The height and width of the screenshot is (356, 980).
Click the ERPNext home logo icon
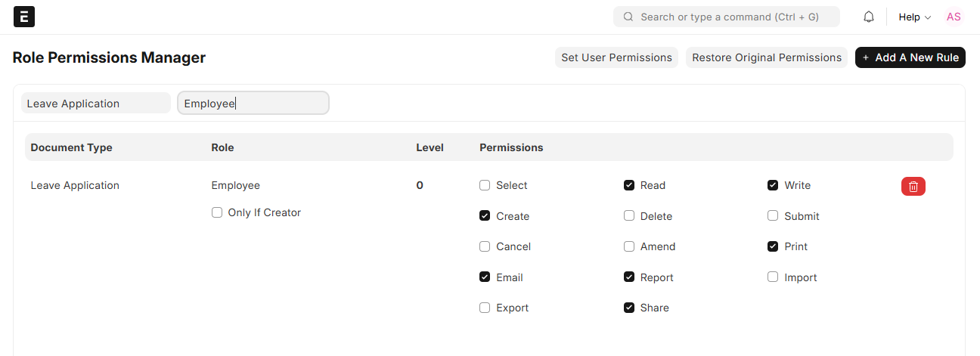pyautogui.click(x=24, y=17)
